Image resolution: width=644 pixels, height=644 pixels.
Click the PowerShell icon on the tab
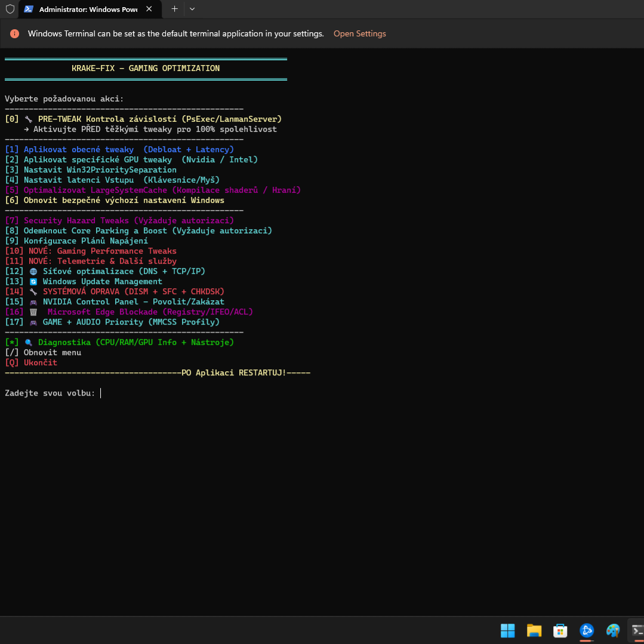(x=28, y=9)
